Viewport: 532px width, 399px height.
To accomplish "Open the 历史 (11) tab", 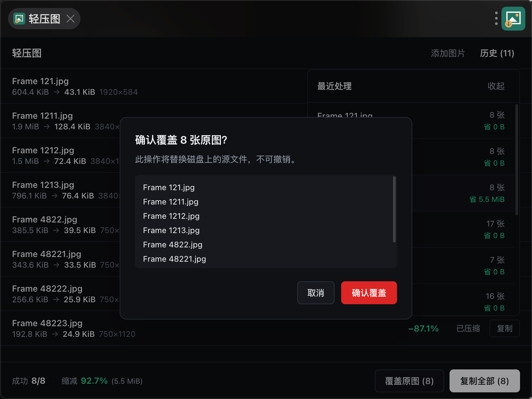I will (x=497, y=53).
